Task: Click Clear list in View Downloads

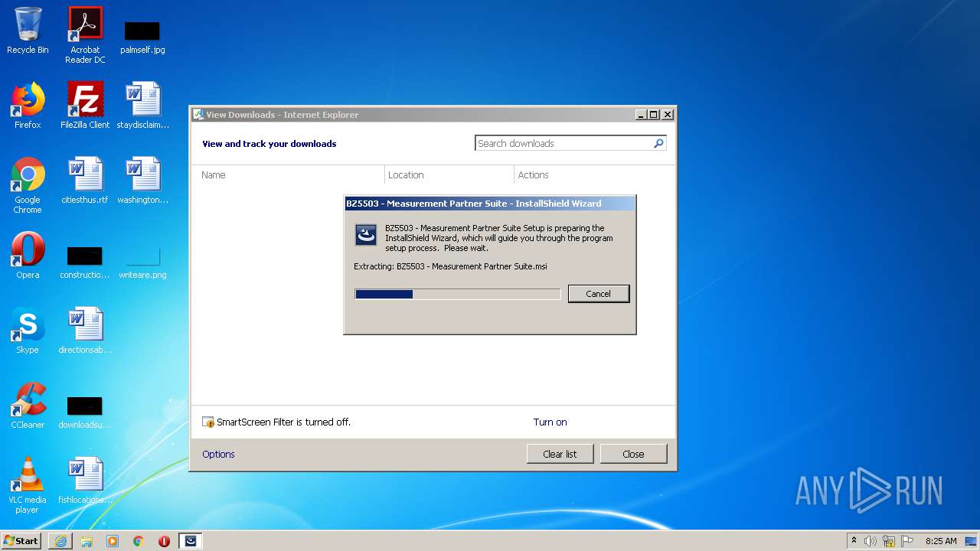Action: click(x=560, y=454)
